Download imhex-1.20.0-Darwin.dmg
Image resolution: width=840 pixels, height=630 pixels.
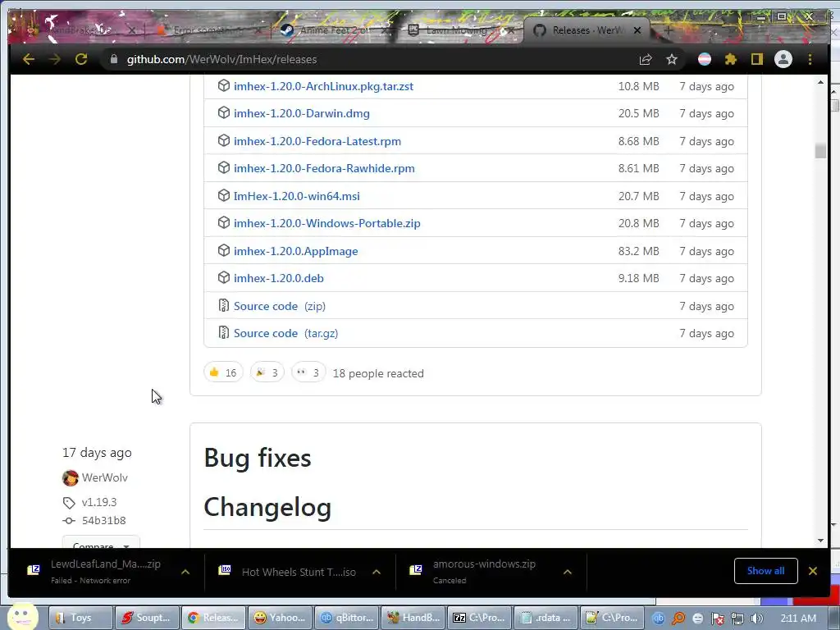pos(302,113)
